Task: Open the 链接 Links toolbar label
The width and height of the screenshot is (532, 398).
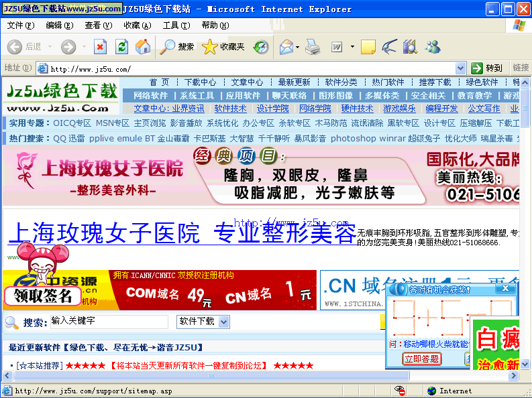Action: [x=521, y=68]
